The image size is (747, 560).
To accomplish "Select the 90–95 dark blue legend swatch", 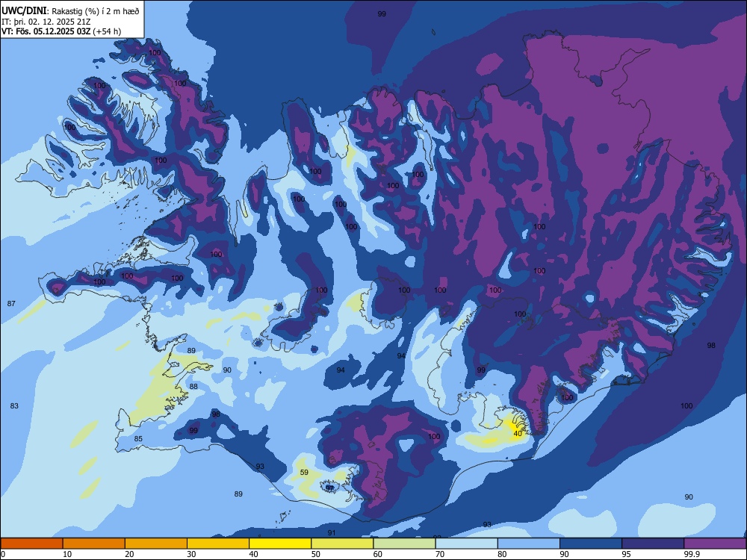I will click(591, 544).
